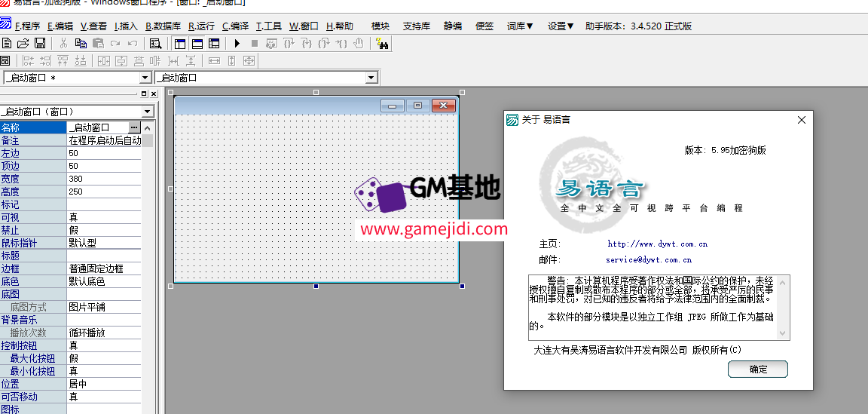
Task: Select the 最大化按钮 property row value 假
Action: pos(104,359)
